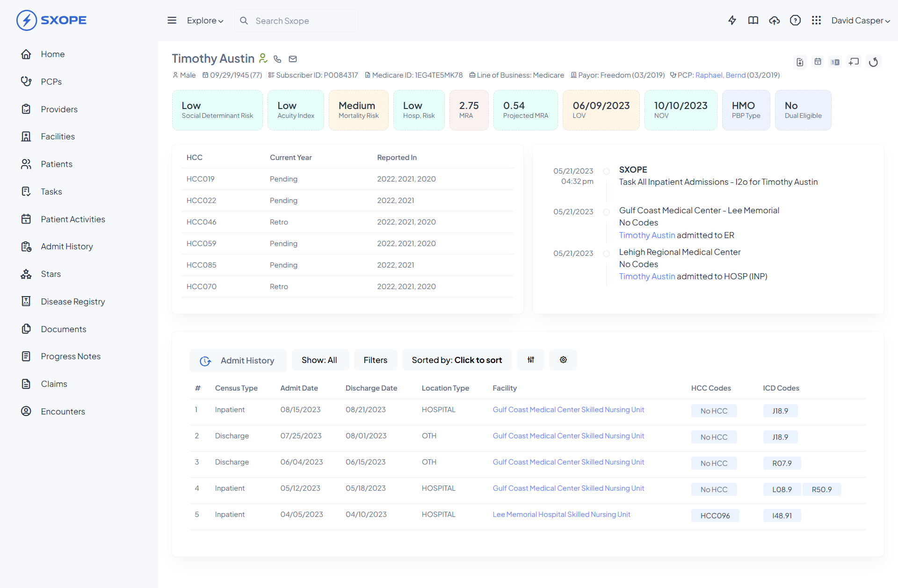This screenshot has width=898, height=588.
Task: Open the Admit History sidebar section
Action: pos(66,246)
